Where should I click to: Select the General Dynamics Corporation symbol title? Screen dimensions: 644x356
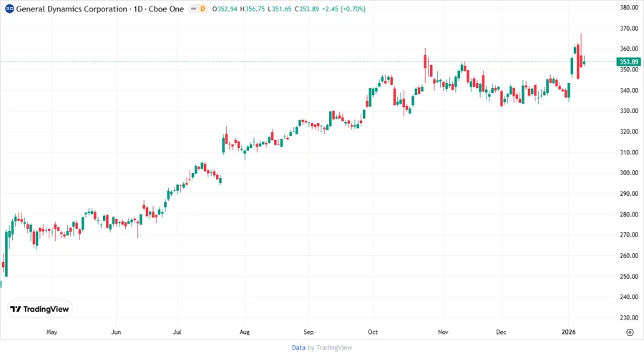pyautogui.click(x=72, y=9)
